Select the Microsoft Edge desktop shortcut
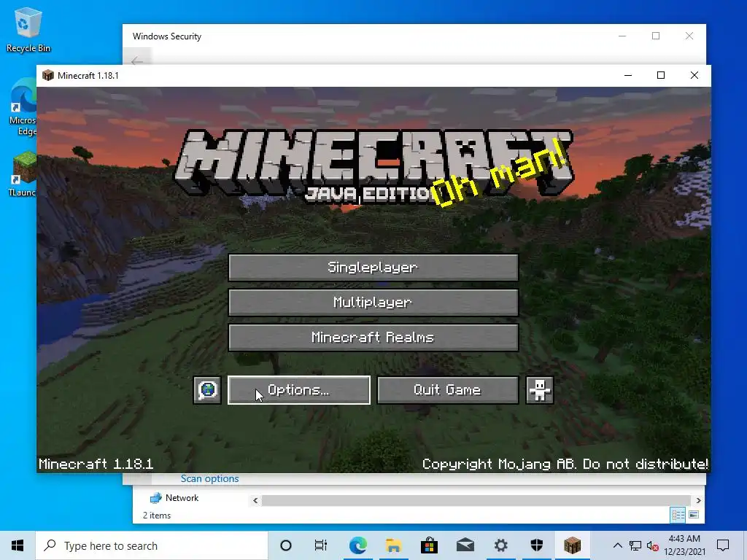Viewport: 747px width, 560px height. 23,107
